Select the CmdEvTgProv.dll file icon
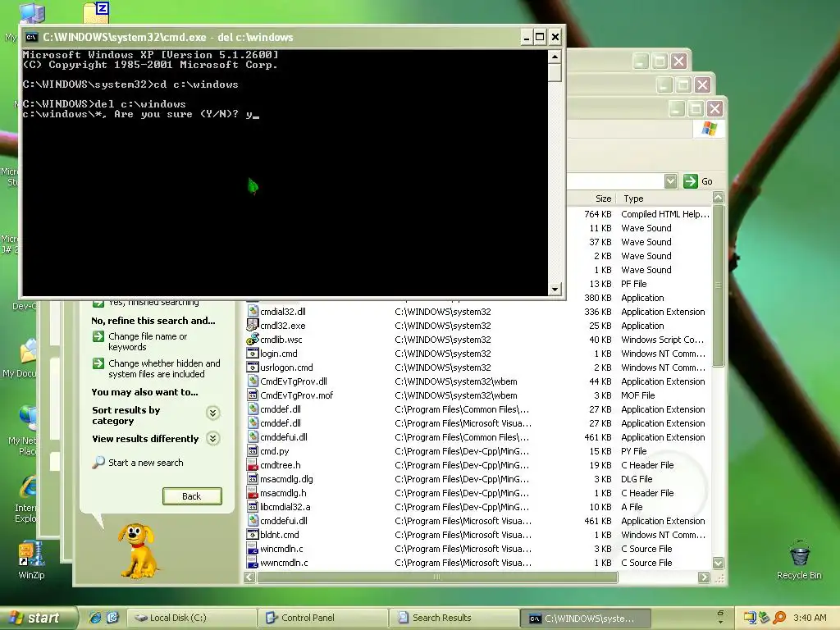 pos(253,381)
